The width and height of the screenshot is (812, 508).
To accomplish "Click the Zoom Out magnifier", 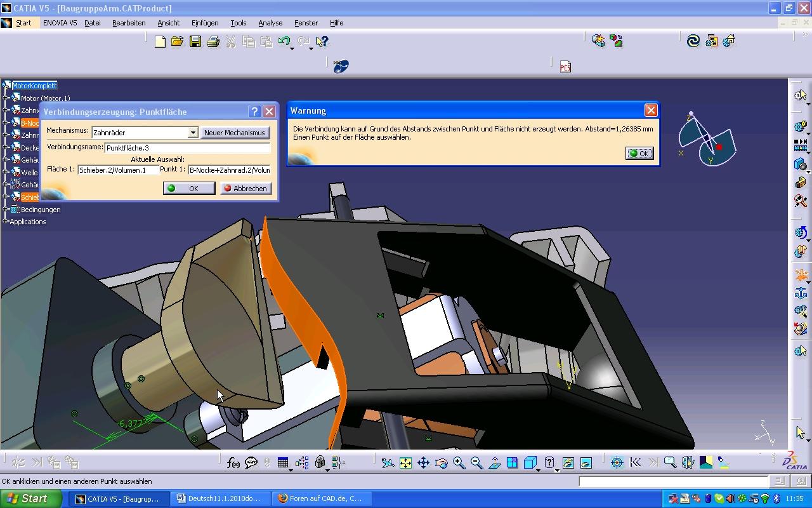I will tap(476, 463).
